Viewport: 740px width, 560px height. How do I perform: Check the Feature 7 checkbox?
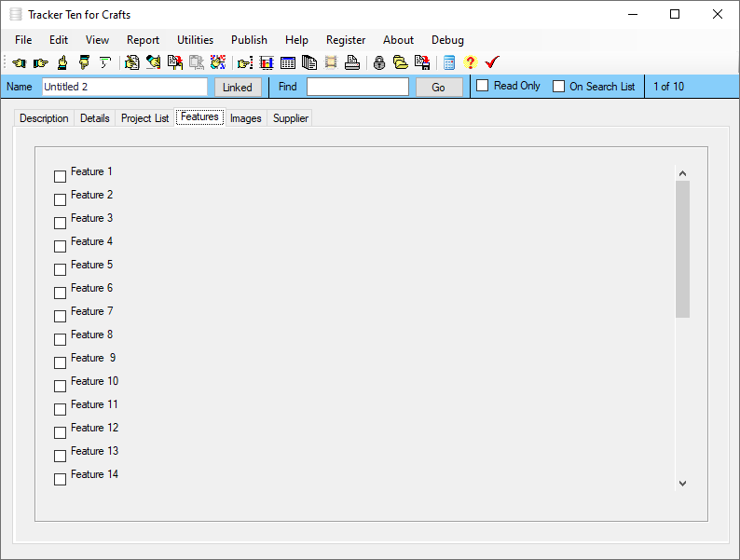click(60, 316)
